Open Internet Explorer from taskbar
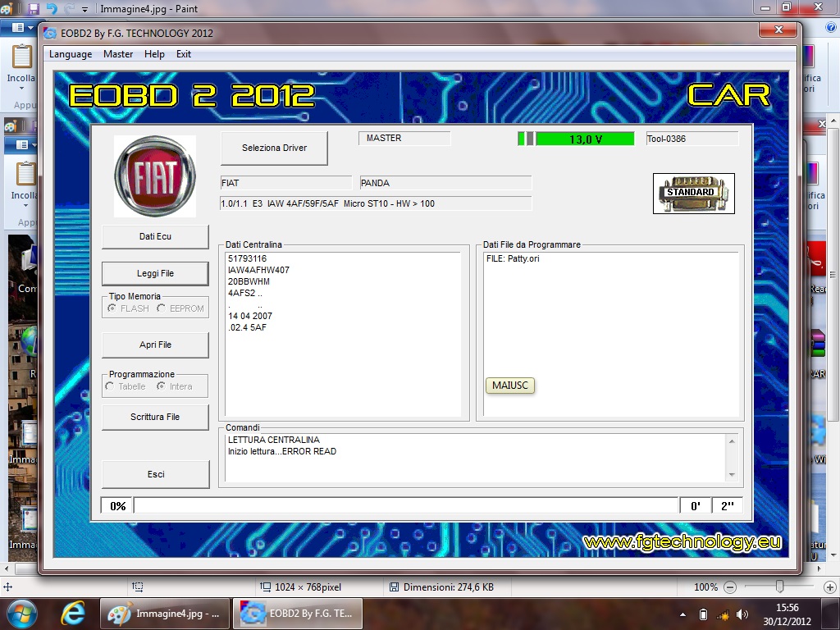The image size is (840, 630). tap(72, 614)
